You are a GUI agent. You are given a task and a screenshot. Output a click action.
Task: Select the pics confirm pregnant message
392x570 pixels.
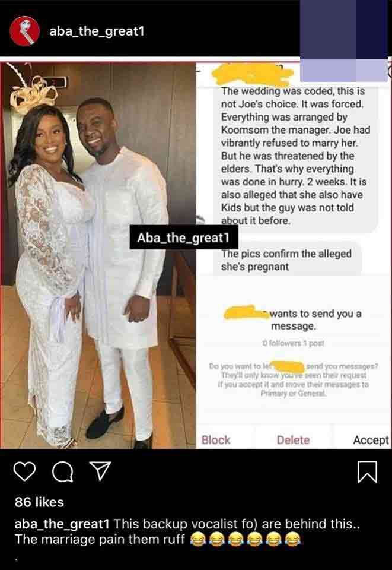tap(287, 259)
